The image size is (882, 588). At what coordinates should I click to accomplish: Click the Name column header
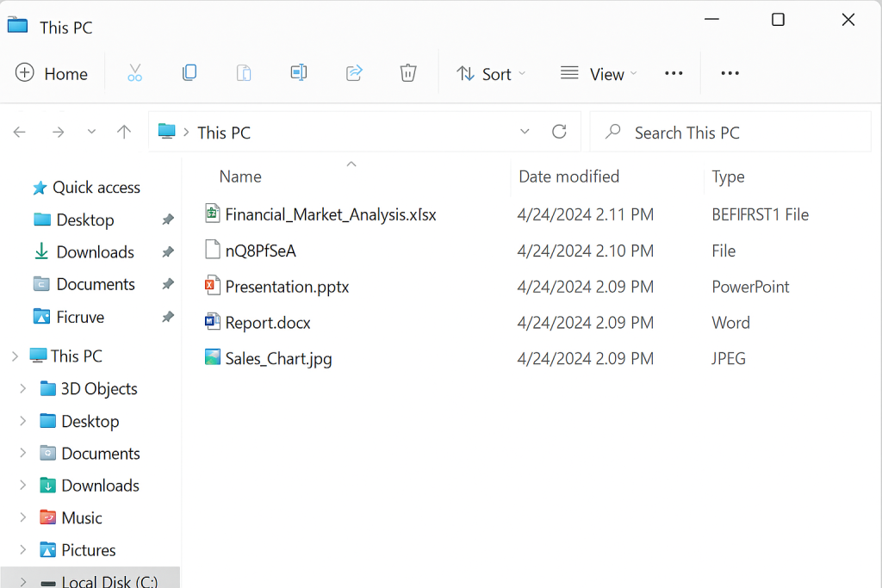(x=240, y=176)
